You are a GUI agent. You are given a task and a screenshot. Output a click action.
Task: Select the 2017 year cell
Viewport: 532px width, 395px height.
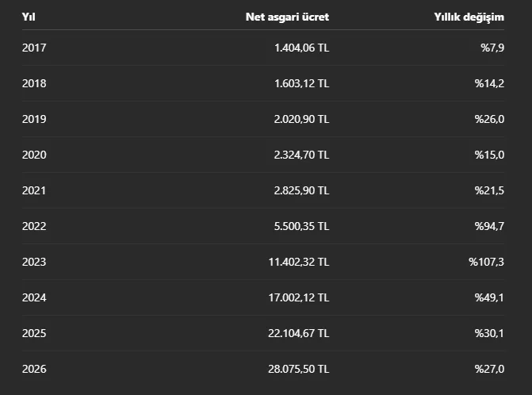click(34, 48)
